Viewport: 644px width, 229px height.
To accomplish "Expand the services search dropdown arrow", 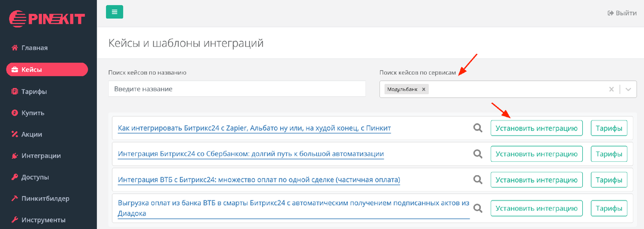I will point(628,89).
